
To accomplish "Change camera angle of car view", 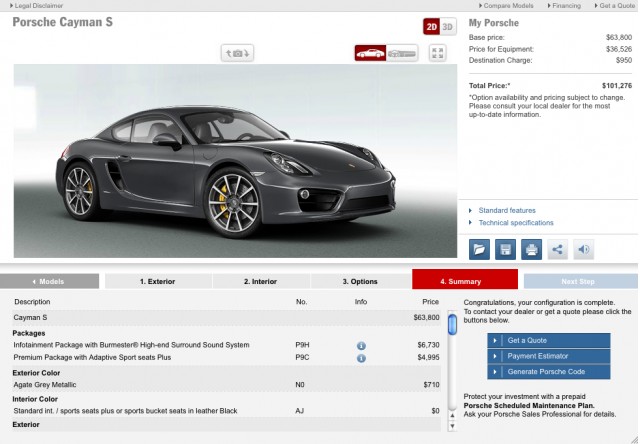I will click(x=236, y=53).
